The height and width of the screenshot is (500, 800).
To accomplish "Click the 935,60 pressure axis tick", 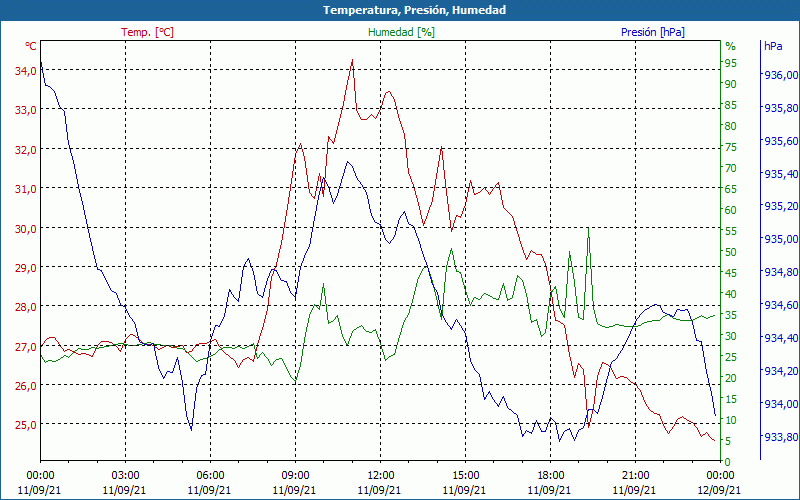I will pyautogui.click(x=780, y=141).
